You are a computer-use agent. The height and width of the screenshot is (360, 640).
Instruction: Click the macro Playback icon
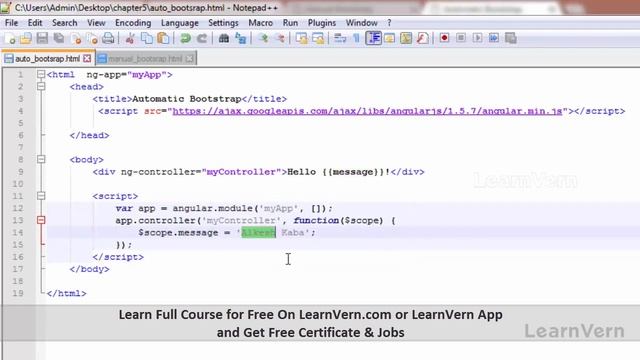477,38
